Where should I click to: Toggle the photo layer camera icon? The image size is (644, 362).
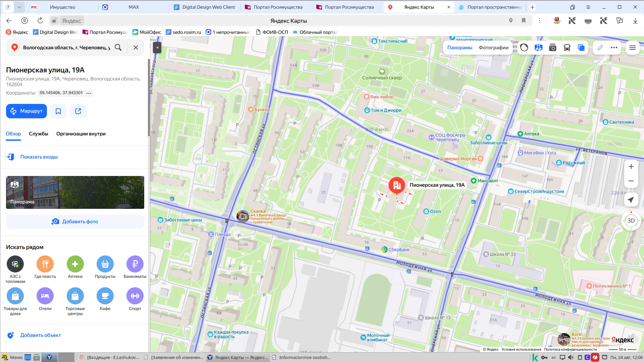tap(553, 48)
